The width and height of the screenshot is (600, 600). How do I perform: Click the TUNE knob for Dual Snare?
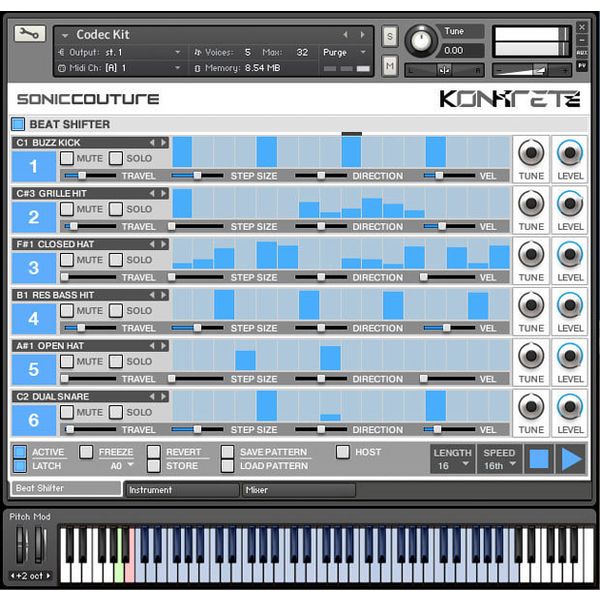[x=531, y=407]
